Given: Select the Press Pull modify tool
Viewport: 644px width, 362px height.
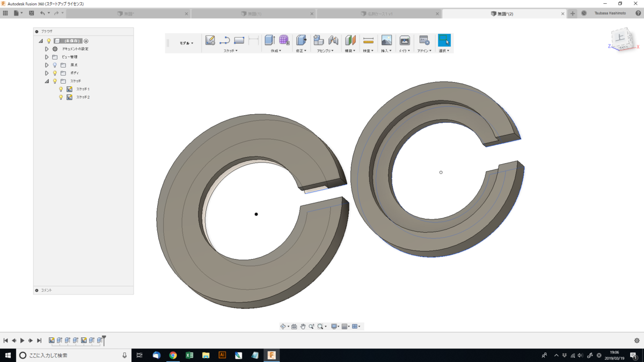Looking at the screenshot, I should point(301,40).
